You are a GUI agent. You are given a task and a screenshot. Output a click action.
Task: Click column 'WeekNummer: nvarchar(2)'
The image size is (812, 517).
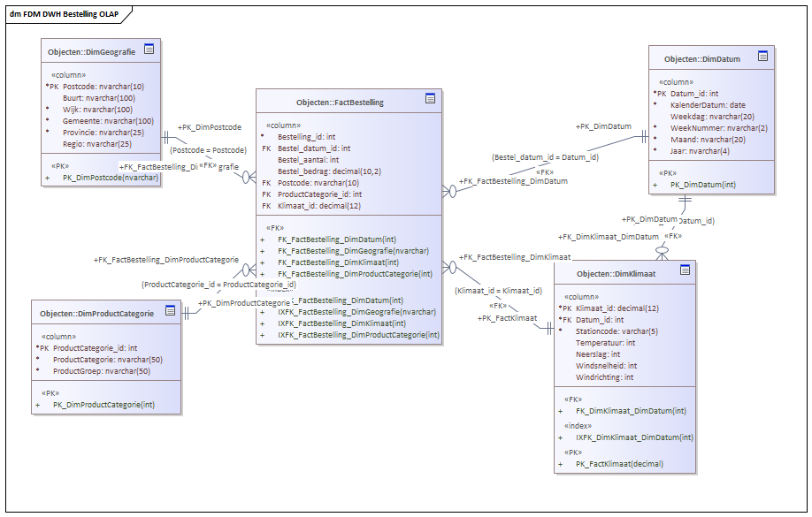click(x=719, y=128)
